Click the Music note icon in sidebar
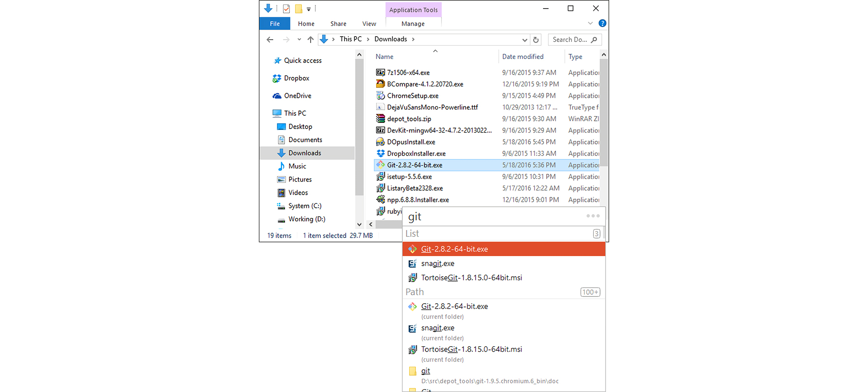The height and width of the screenshot is (392, 868). coord(281,166)
